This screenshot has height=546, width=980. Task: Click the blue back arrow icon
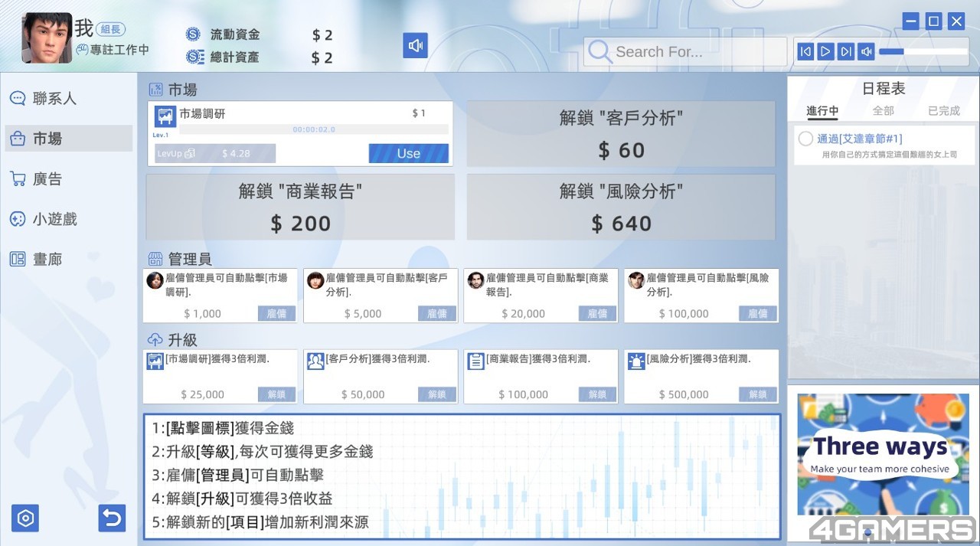(112, 518)
